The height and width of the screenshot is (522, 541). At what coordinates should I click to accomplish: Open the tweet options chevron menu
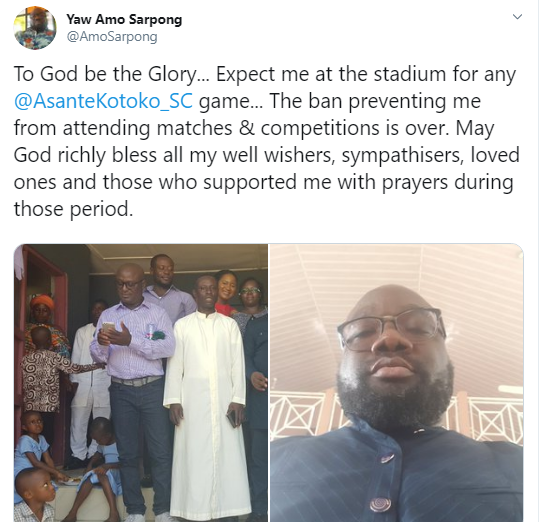tap(517, 17)
